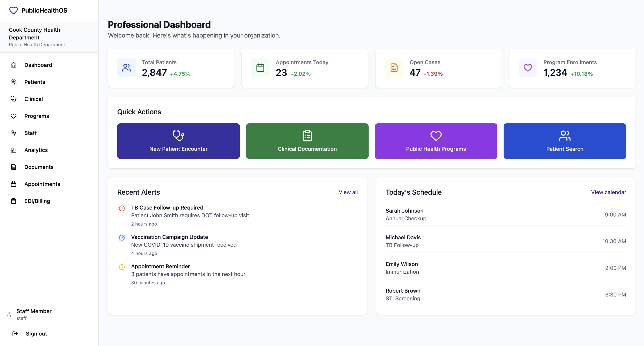
Task: Click the Total Patients people icon
Action: point(126,68)
